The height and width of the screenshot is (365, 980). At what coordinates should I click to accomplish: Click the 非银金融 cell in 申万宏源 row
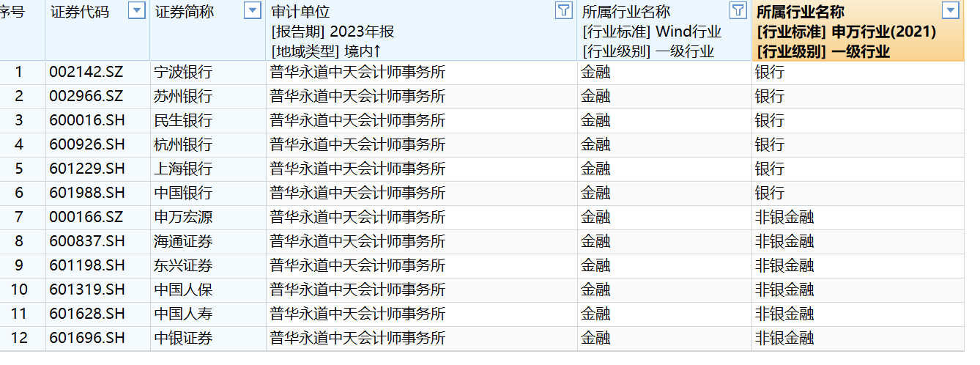tap(858, 218)
